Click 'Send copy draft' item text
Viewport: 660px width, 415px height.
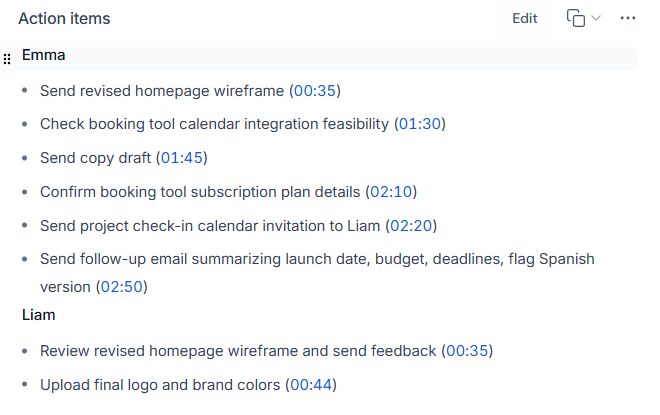(x=96, y=158)
